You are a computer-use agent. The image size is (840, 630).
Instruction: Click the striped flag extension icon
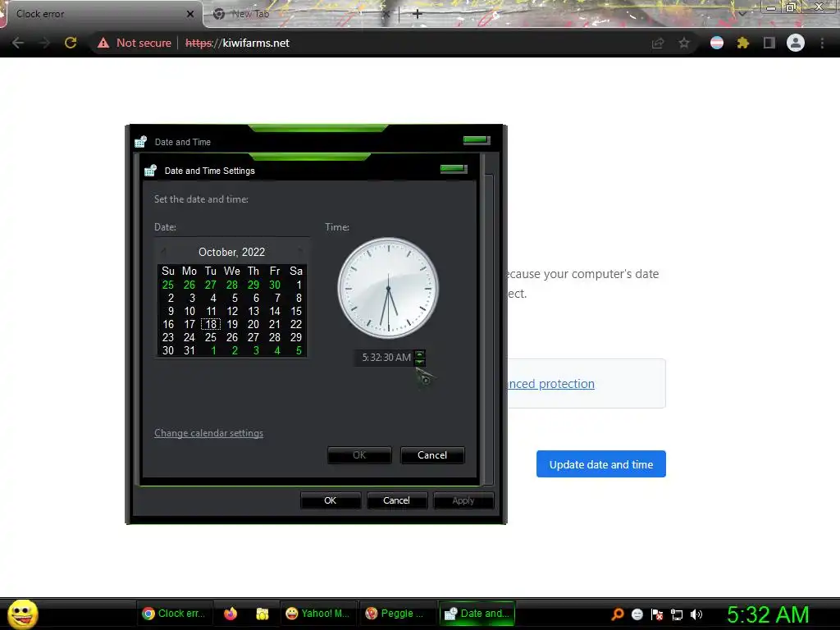click(717, 43)
